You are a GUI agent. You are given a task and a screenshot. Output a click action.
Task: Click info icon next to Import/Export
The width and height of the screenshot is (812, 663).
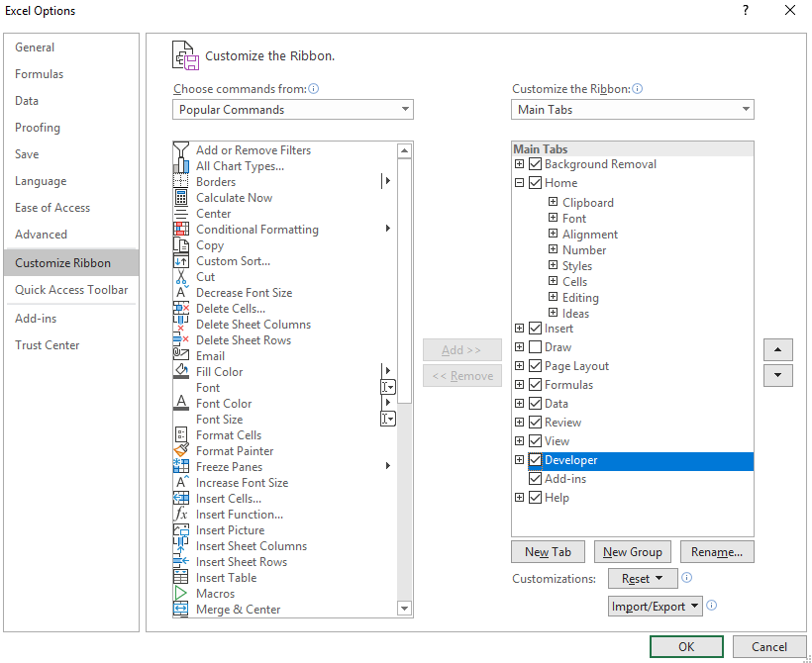[x=712, y=605]
